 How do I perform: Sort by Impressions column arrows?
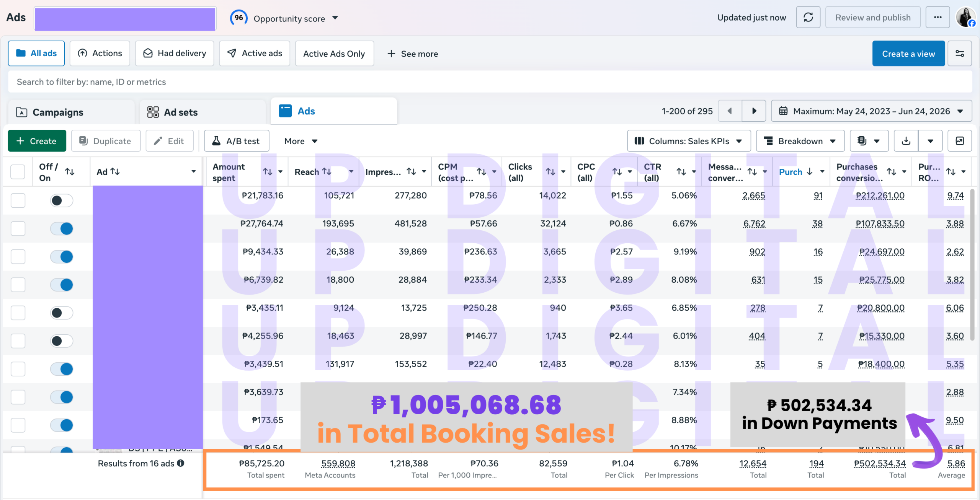coord(411,171)
